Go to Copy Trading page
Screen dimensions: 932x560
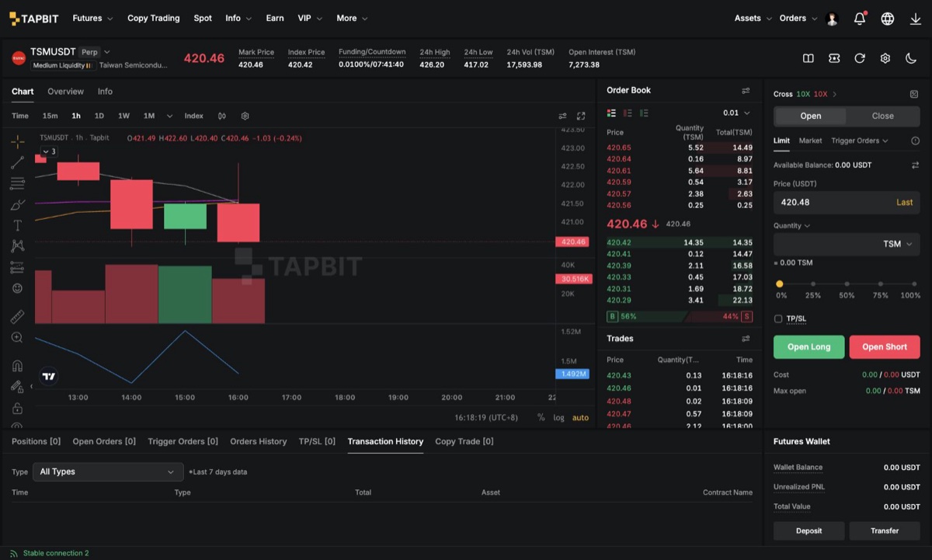tap(154, 18)
